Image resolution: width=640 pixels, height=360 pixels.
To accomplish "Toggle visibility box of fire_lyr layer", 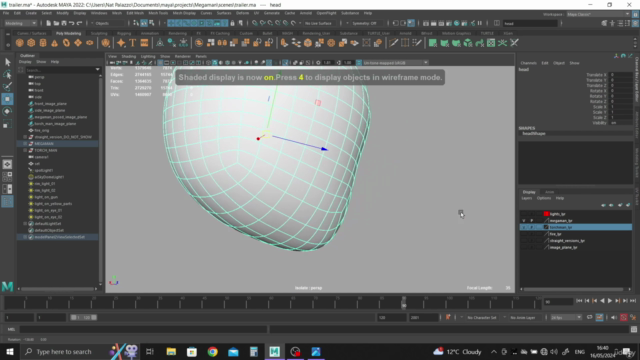I will 524,234.
